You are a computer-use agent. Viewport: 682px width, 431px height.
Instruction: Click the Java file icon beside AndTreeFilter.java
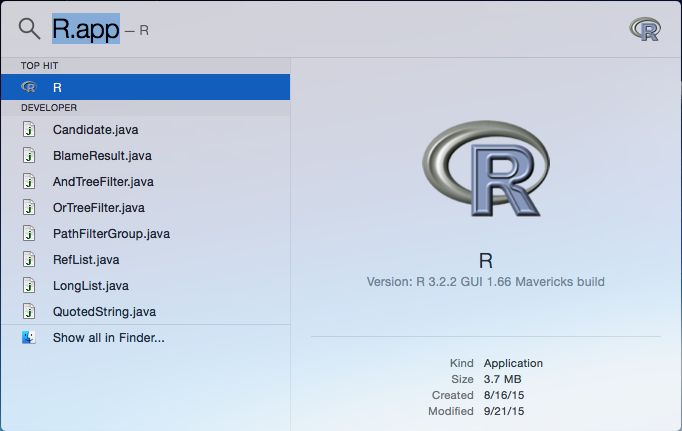29,181
